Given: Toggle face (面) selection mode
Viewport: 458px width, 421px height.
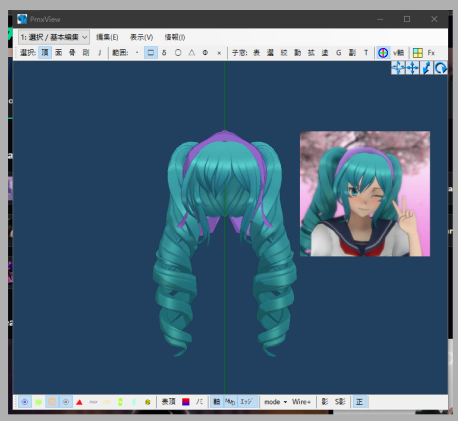Looking at the screenshot, I should tap(59, 53).
